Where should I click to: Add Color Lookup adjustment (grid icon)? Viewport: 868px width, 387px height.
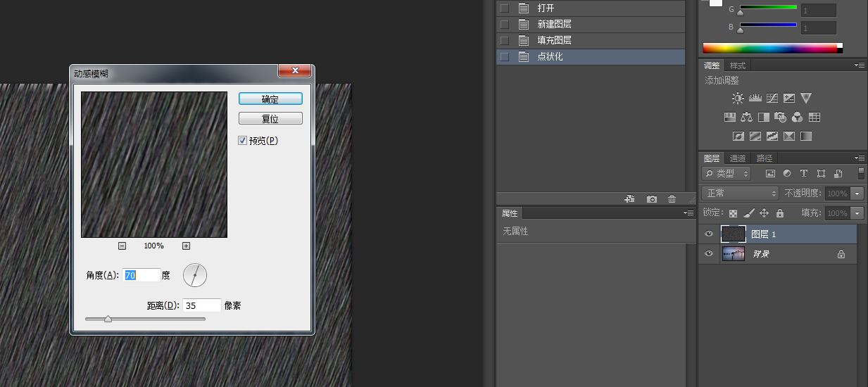point(814,118)
